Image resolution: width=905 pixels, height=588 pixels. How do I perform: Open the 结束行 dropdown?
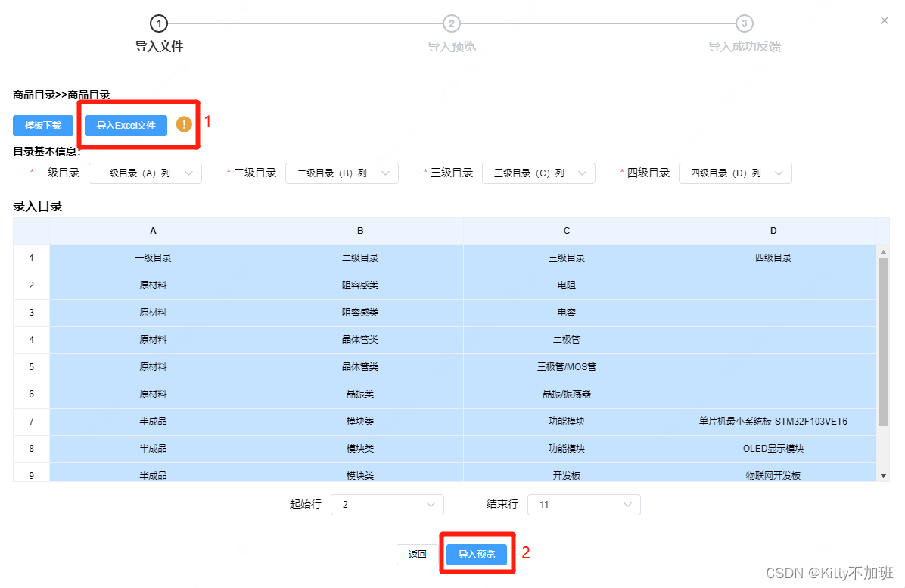click(584, 504)
